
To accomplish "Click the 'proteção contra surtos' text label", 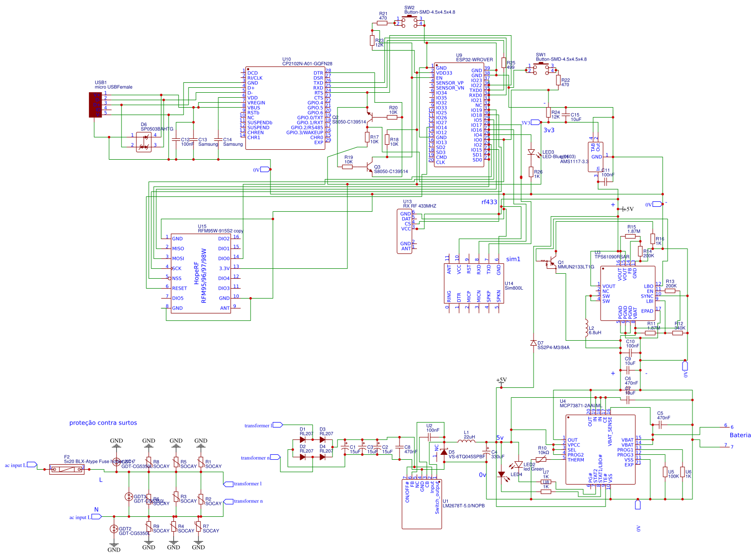I will [103, 423].
